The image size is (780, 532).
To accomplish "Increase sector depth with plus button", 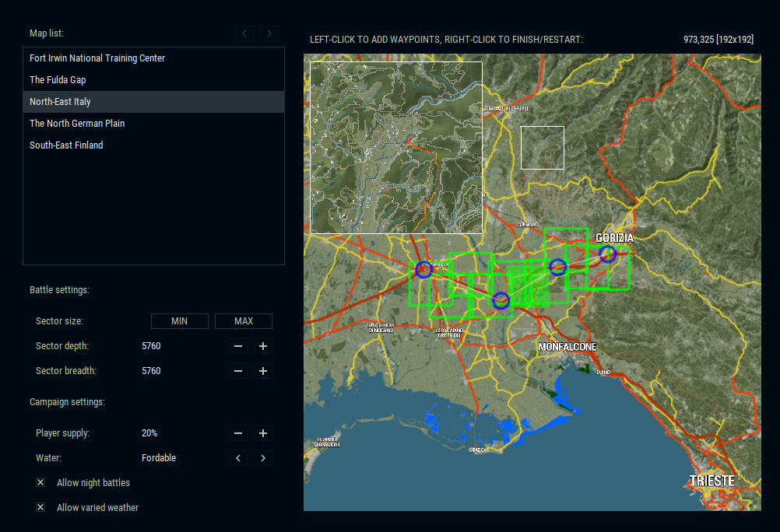I will pos(263,346).
